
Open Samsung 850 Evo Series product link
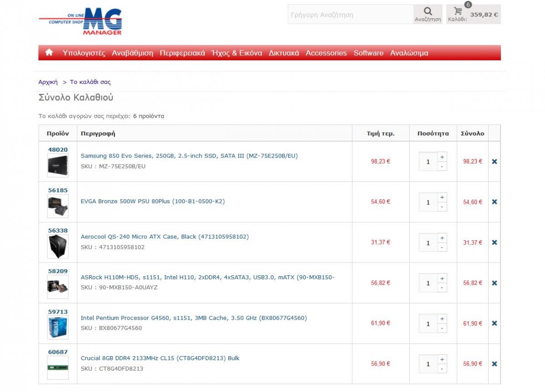tap(189, 156)
